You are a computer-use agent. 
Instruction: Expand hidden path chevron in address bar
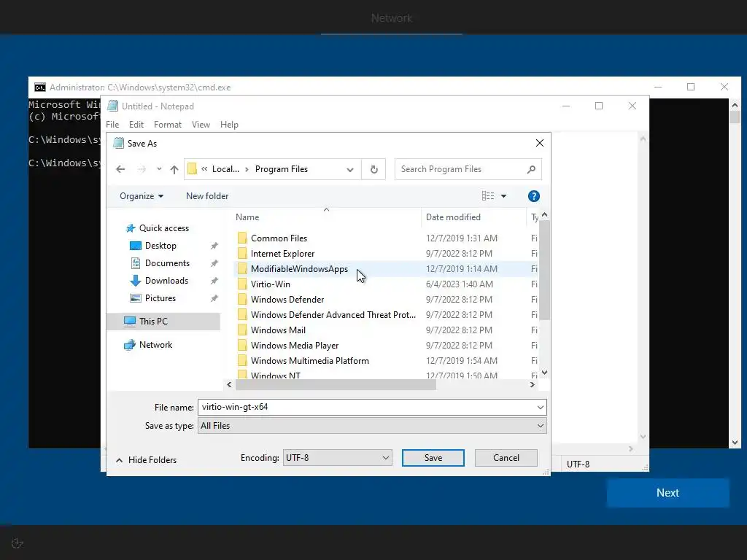click(204, 169)
